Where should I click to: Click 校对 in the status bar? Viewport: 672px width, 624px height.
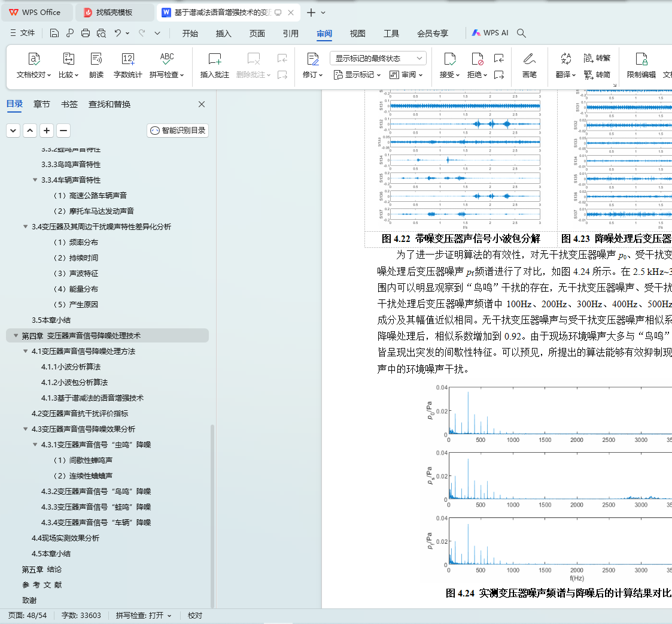point(195,616)
